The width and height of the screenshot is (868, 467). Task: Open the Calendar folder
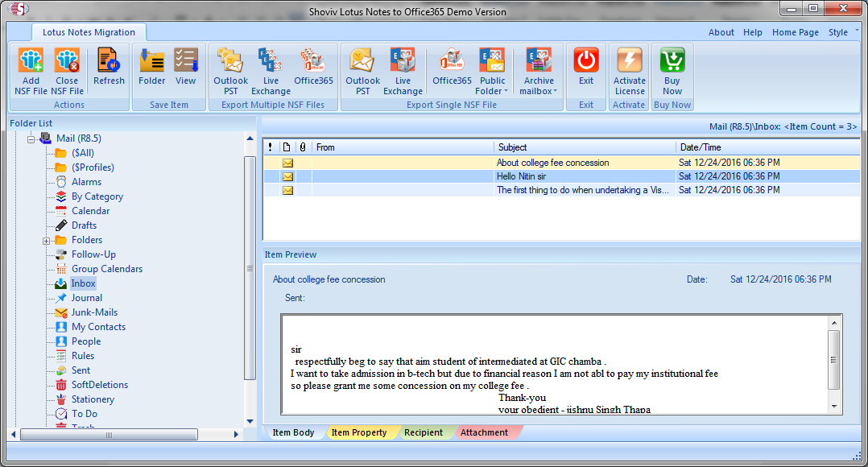(x=90, y=211)
